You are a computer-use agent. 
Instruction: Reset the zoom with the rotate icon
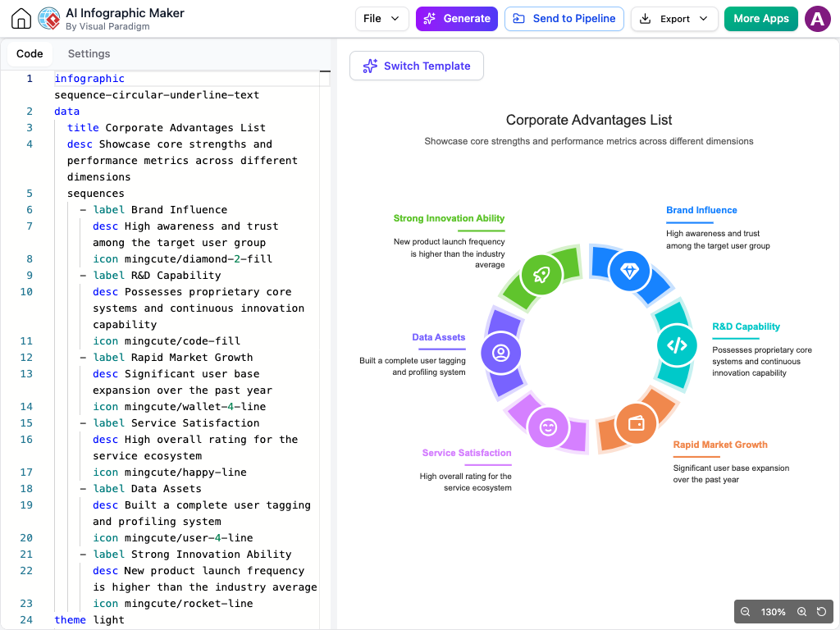821,612
